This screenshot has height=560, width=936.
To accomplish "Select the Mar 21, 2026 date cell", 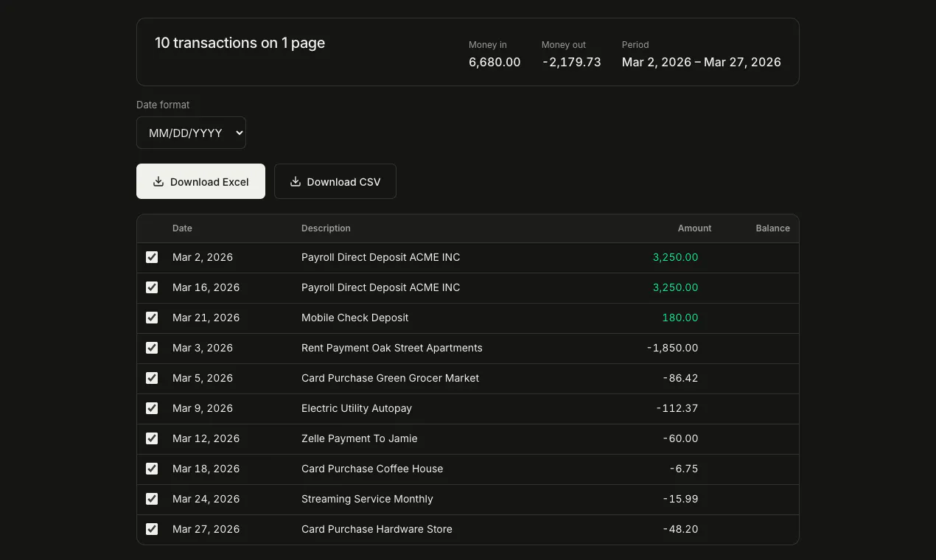I will tap(206, 318).
